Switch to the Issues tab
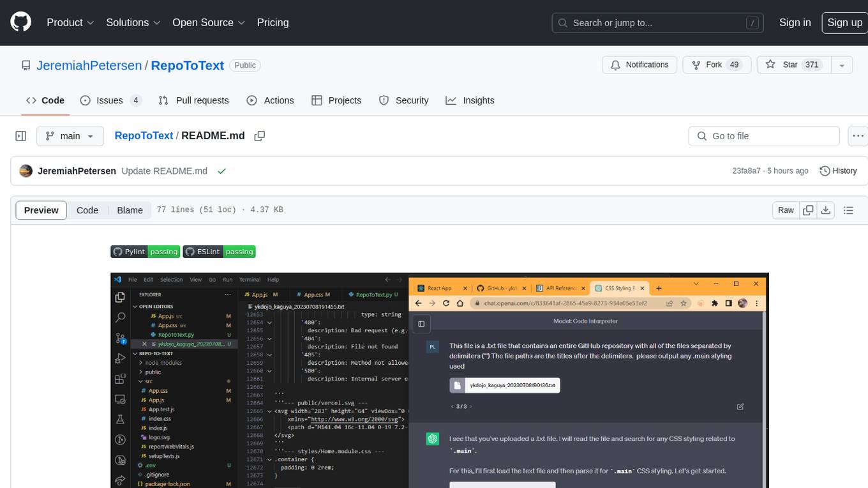868x488 pixels. coord(110,100)
